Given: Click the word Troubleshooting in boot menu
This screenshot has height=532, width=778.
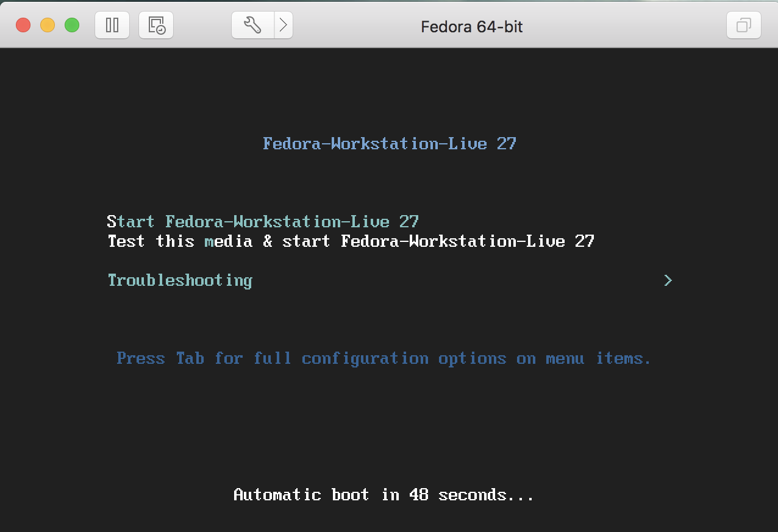Looking at the screenshot, I should pyautogui.click(x=180, y=280).
